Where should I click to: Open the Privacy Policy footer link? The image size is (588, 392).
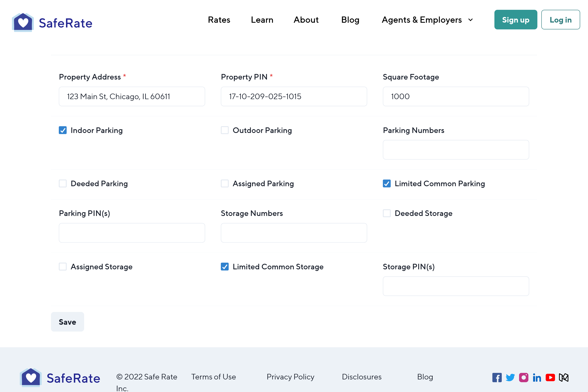click(x=290, y=377)
